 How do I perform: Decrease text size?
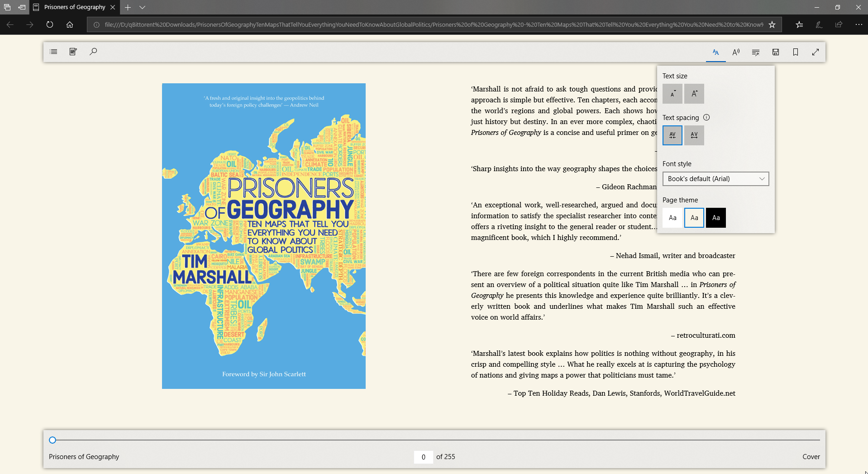(672, 94)
